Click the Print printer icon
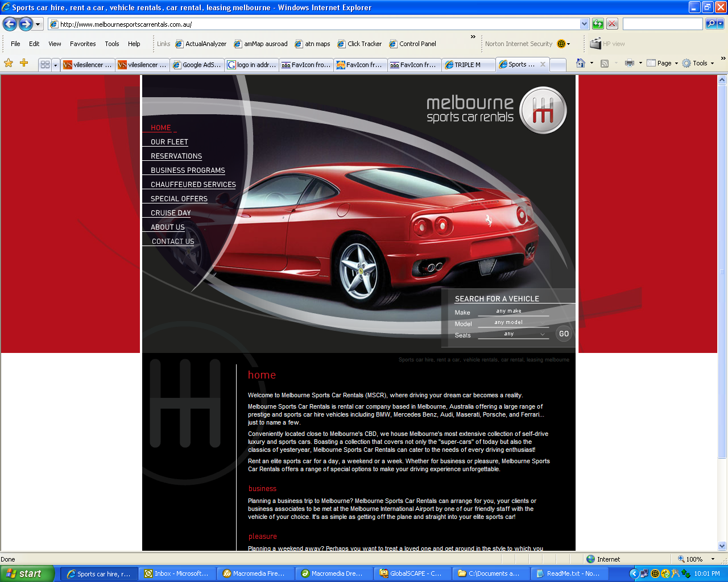728x582 pixels. click(629, 63)
